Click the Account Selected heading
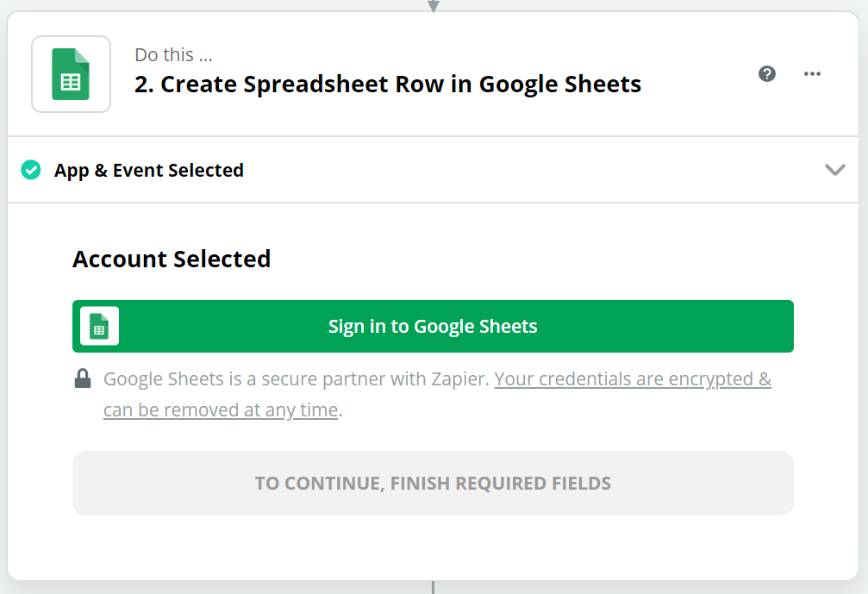 pos(172,259)
